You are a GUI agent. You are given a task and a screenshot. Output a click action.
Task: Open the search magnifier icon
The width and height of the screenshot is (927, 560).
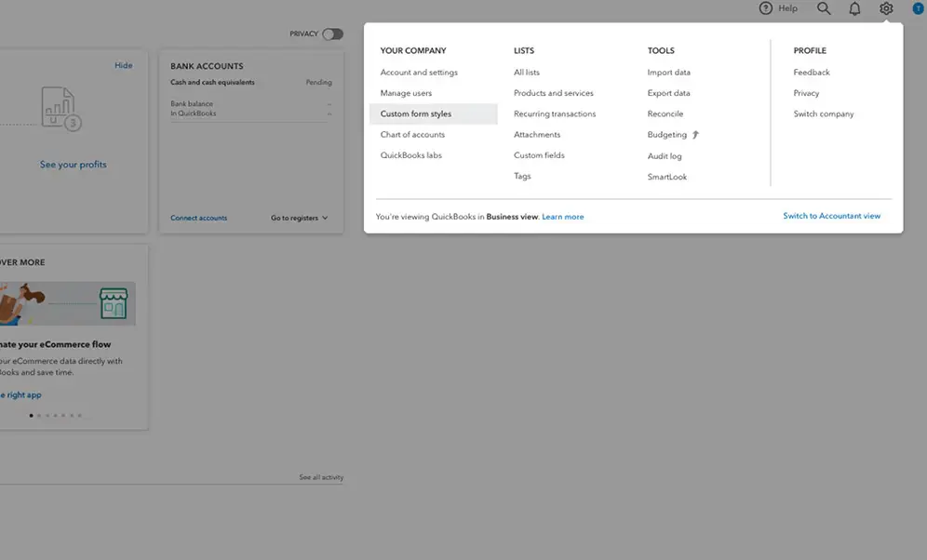[x=824, y=8]
